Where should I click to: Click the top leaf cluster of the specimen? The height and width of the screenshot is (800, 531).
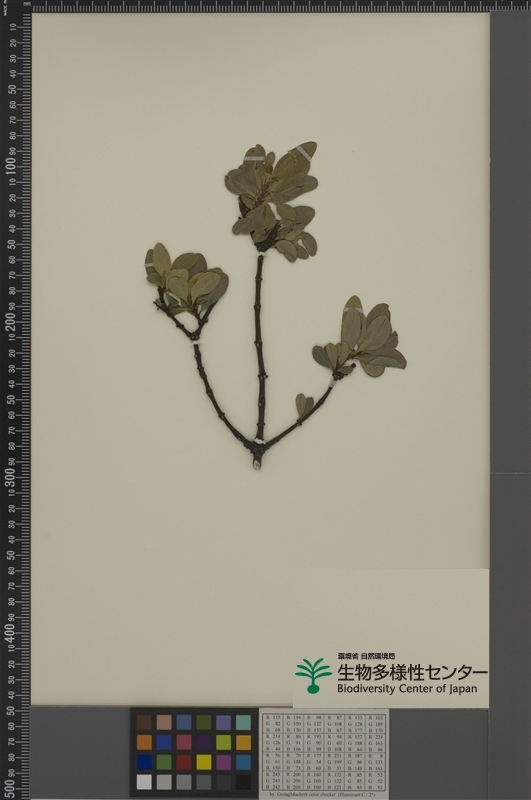coord(271,202)
